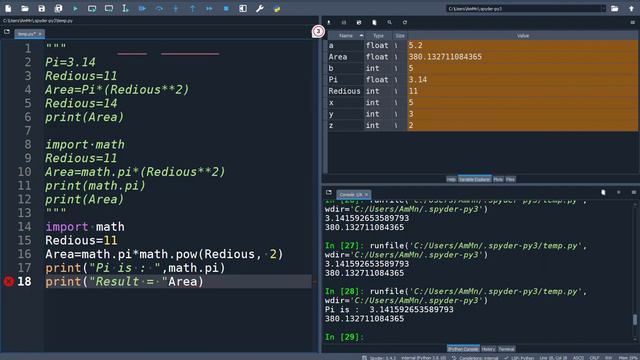This screenshot has width=640, height=360.
Task: Save Variable Explorer data
Action: (x=344, y=22)
